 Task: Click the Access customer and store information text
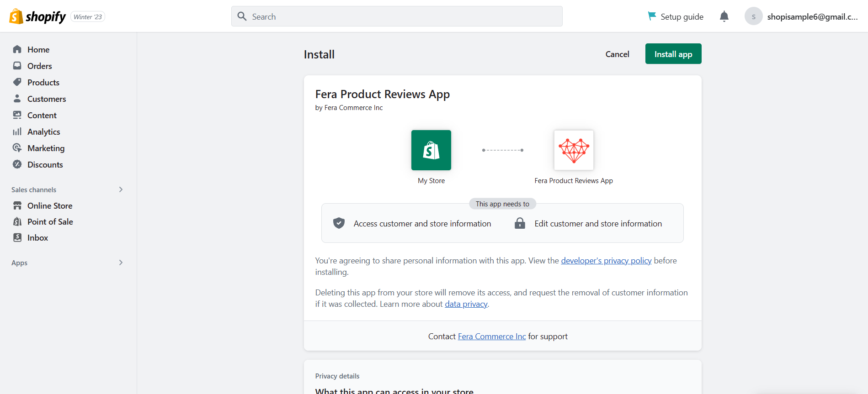click(x=422, y=224)
